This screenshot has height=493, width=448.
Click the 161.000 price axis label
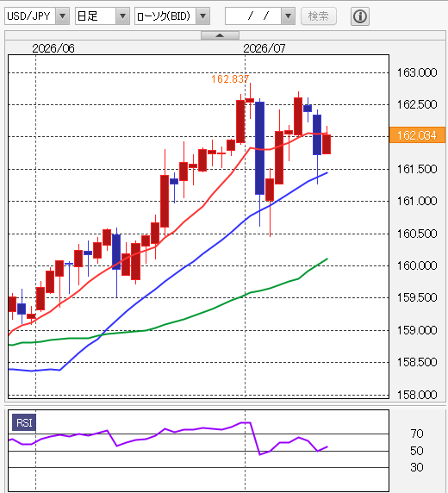click(417, 201)
